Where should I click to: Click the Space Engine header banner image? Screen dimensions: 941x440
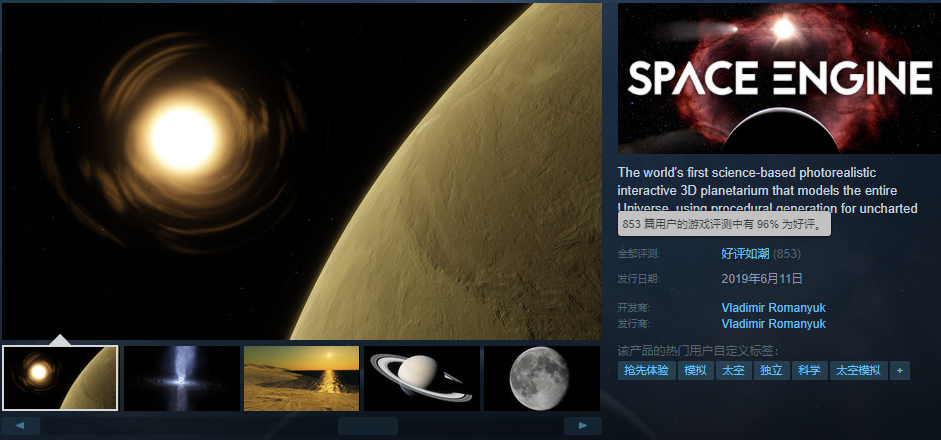[x=779, y=78]
